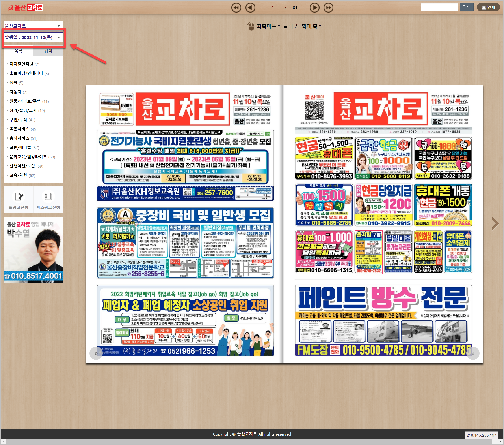
Task: Click the previous page arrow icon
Action: point(250,8)
